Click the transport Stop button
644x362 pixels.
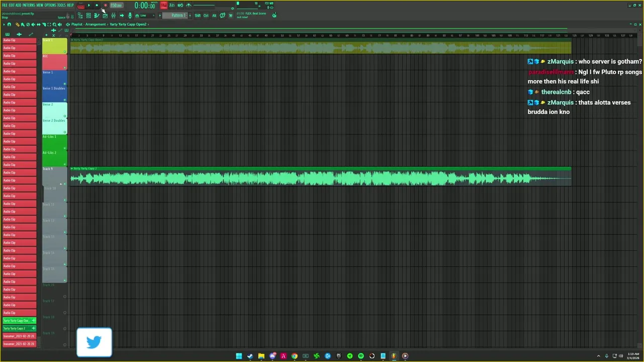97,5
